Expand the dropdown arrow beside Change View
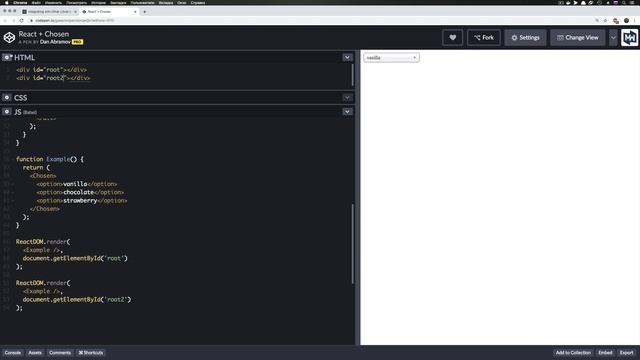This screenshot has height=360, width=640. (x=613, y=38)
